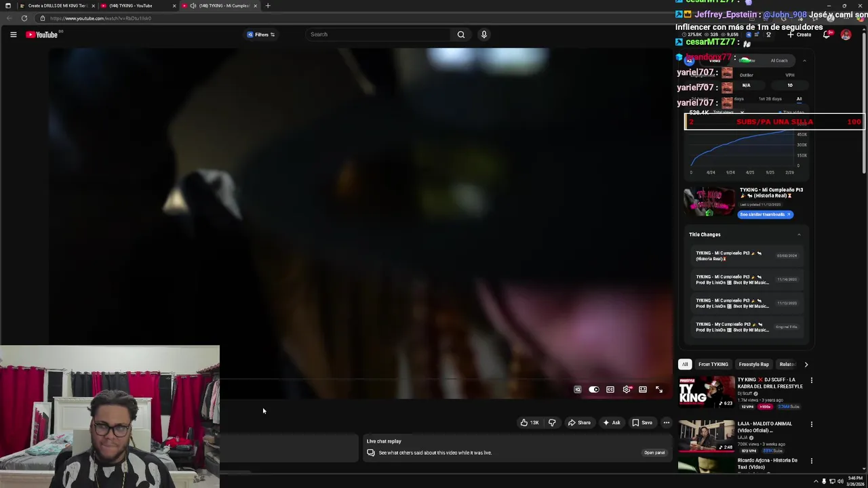Open network icon in system tray
Image resolution: width=868 pixels, height=488 pixels.
[832, 481]
